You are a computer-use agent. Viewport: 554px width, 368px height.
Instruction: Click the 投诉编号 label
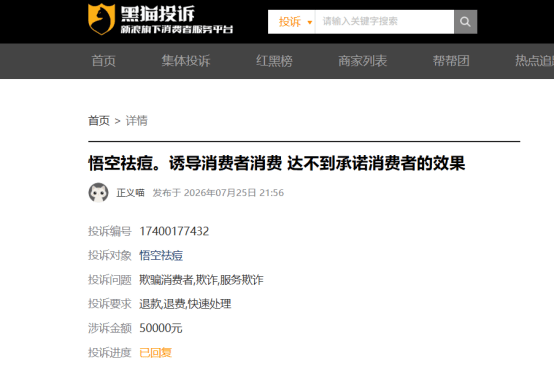(x=110, y=231)
